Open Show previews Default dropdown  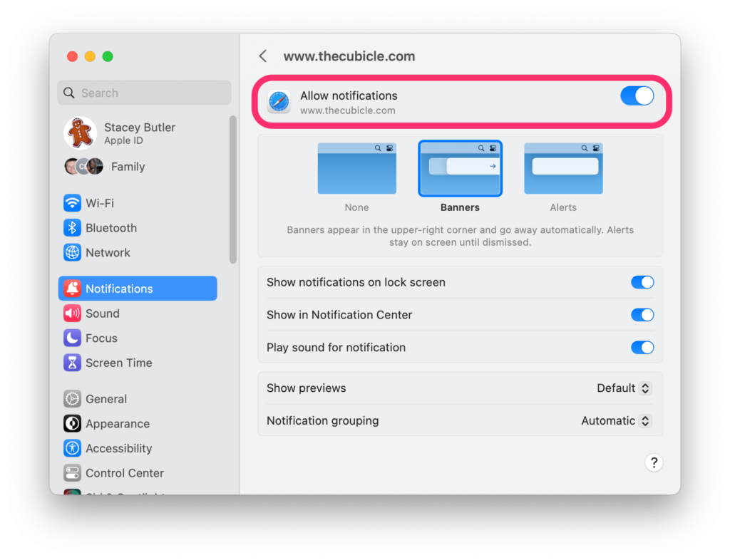coord(624,388)
